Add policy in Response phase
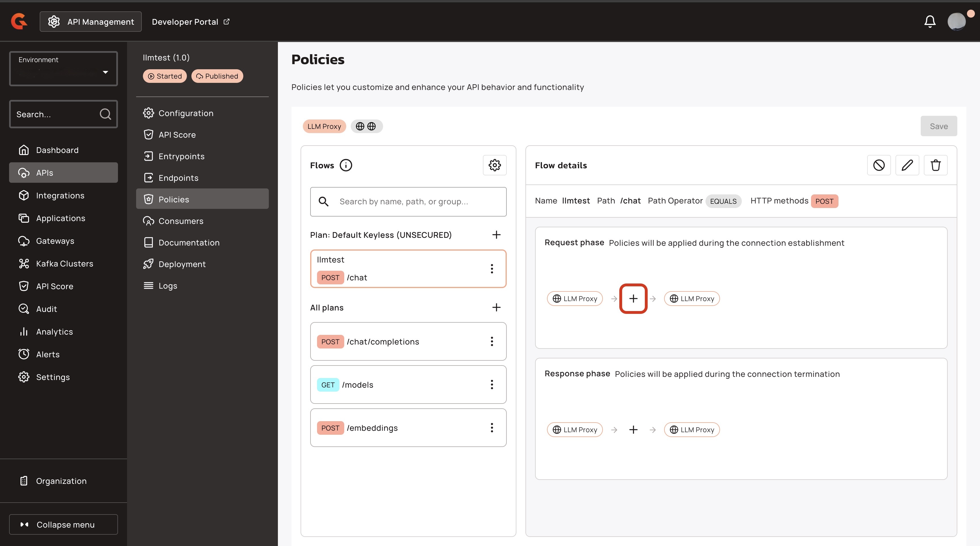The width and height of the screenshot is (980, 546). coord(633,429)
